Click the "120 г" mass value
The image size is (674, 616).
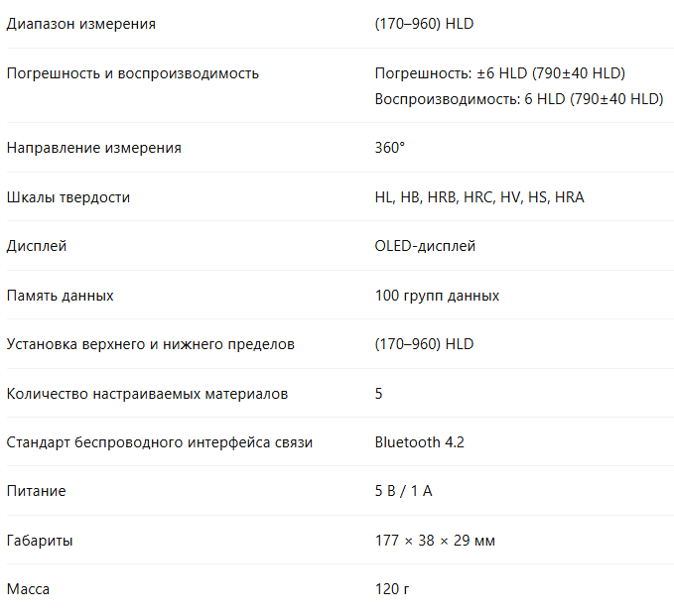click(392, 589)
